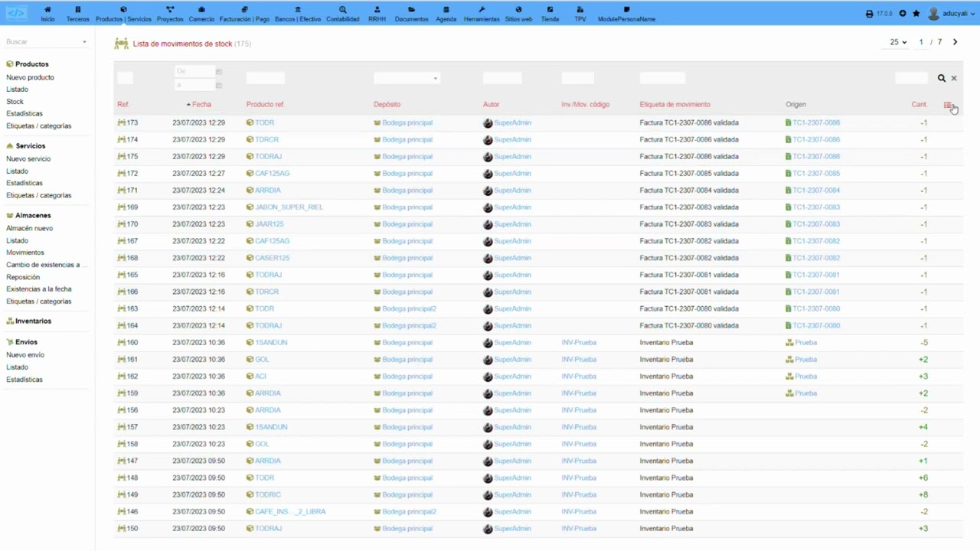
Task: Go to next page arrow
Action: (955, 42)
